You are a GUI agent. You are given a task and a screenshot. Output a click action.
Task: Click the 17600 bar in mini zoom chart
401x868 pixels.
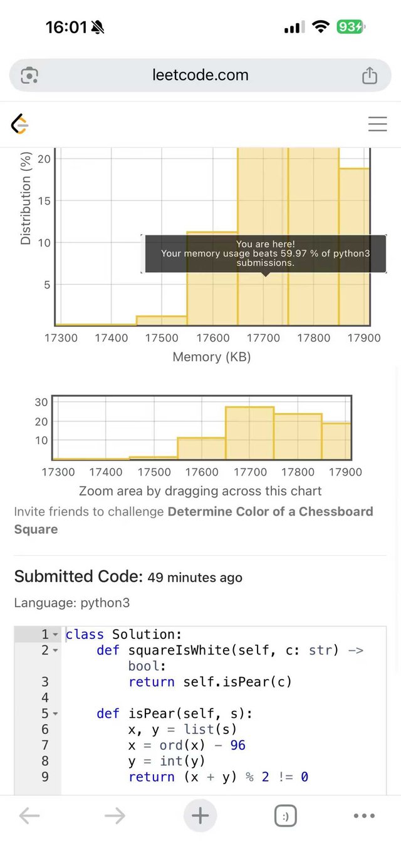(201, 448)
